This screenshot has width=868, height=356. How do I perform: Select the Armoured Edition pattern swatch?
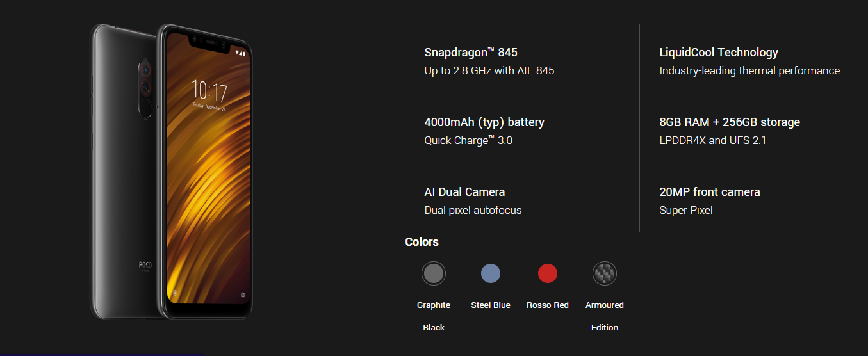pos(605,274)
